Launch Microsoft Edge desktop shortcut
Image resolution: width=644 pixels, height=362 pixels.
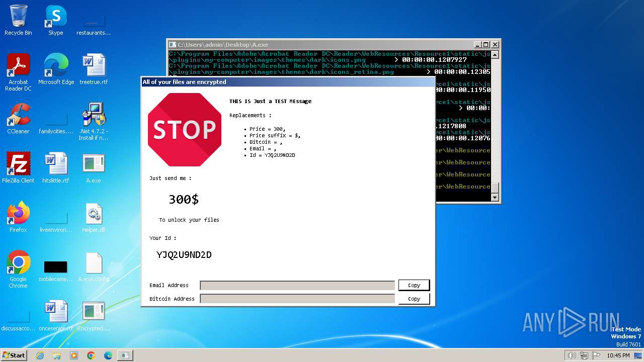point(56,69)
